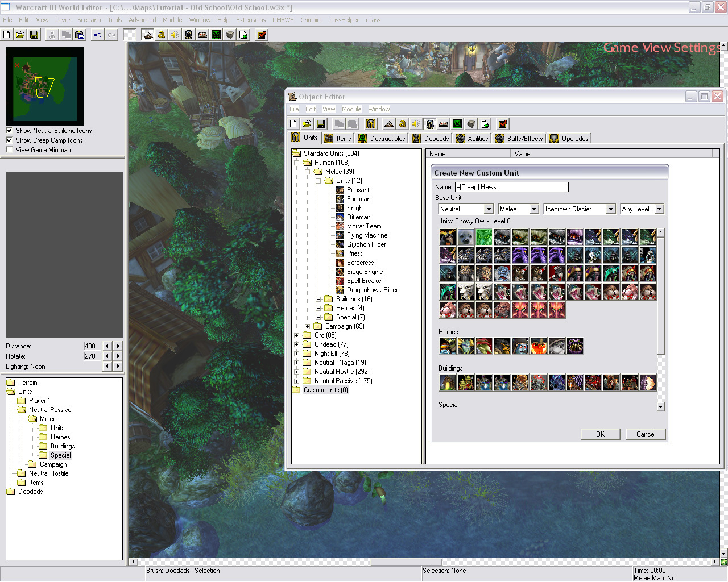Open the Icecrown Glacier tileset dropdown
Viewport: 728px width, 582px height.
(x=610, y=209)
